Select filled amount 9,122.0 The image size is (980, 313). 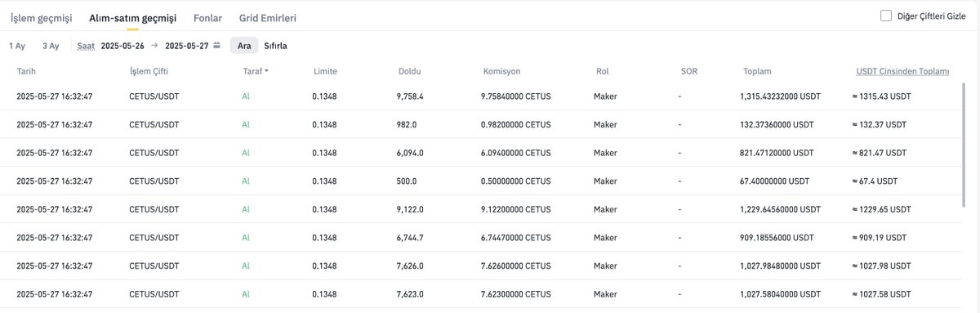pyautogui.click(x=410, y=209)
